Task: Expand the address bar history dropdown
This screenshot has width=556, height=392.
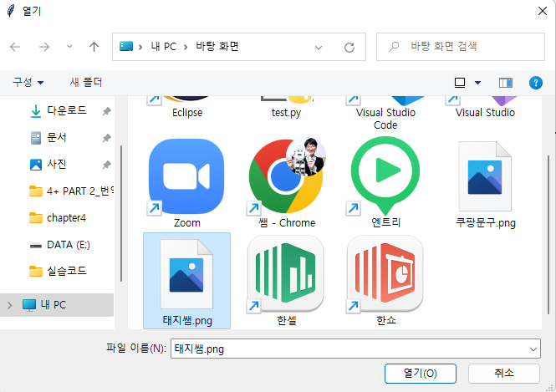Action: point(319,47)
